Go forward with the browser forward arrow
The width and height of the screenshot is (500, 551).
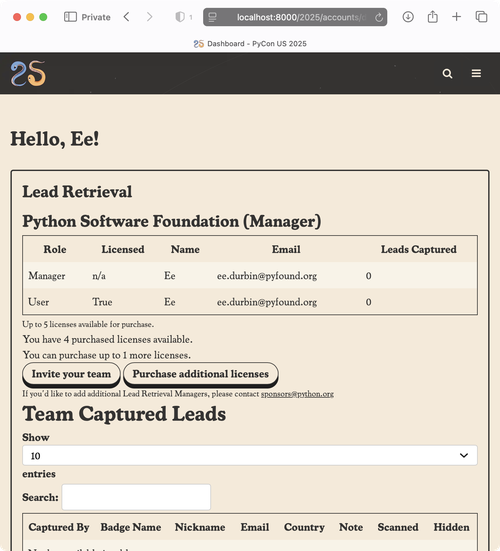pos(150,17)
